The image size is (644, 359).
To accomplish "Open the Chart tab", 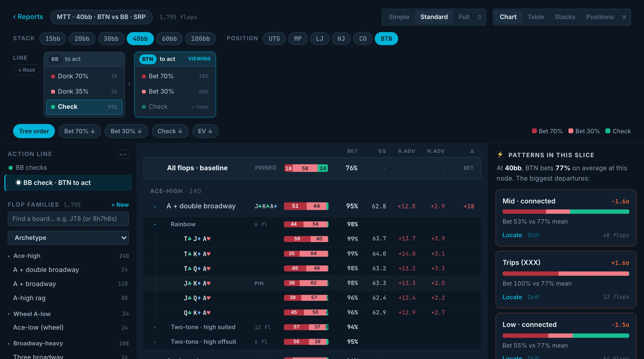I will 508,17.
